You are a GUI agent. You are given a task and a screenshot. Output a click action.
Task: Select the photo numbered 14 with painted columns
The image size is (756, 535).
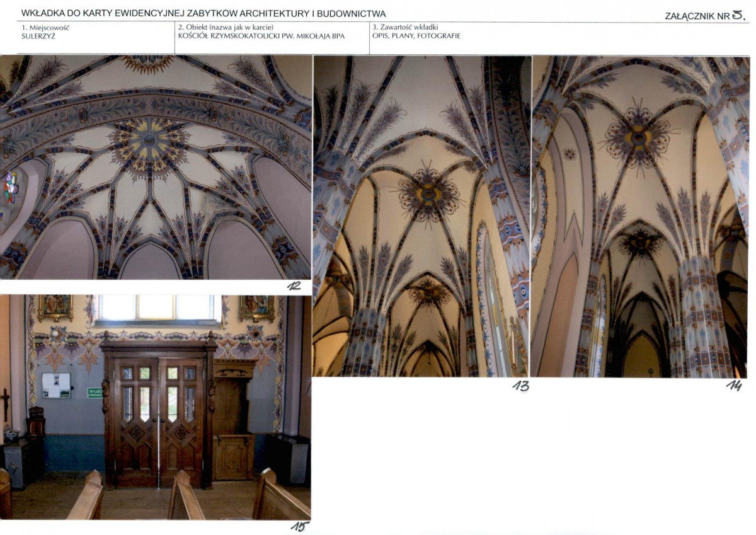point(639,216)
